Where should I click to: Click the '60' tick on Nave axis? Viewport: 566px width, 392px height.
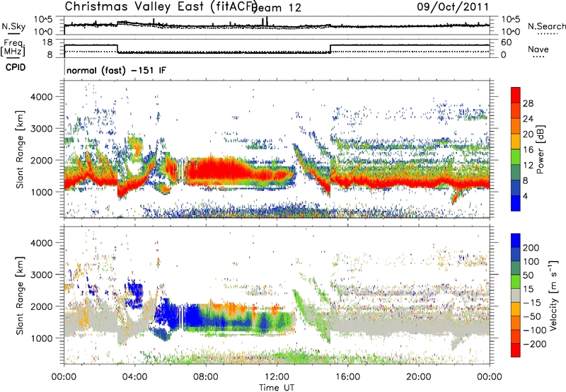pyautogui.click(x=506, y=42)
